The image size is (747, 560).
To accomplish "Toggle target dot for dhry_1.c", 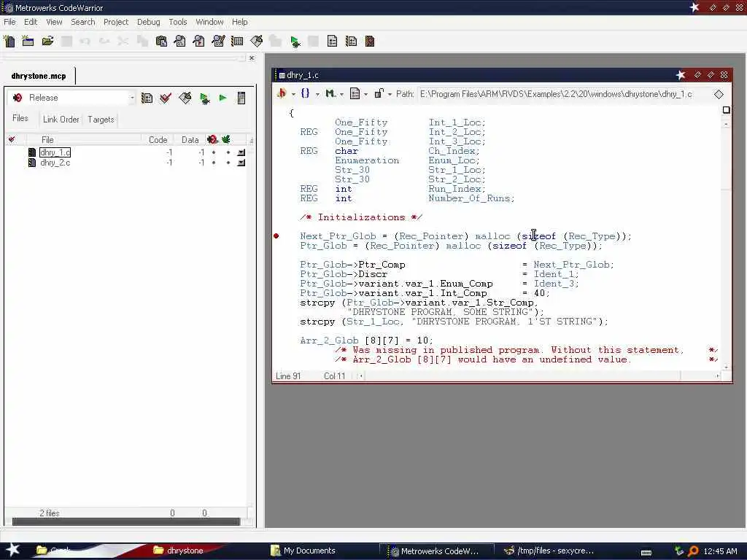I will coord(214,152).
